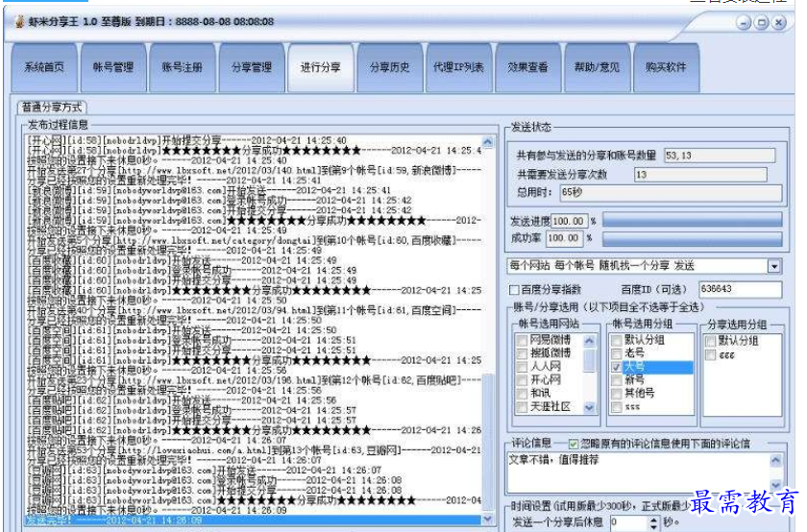Minimize the 虾米分享王 window
Screen dimensions: 807x532
pos(744,23)
